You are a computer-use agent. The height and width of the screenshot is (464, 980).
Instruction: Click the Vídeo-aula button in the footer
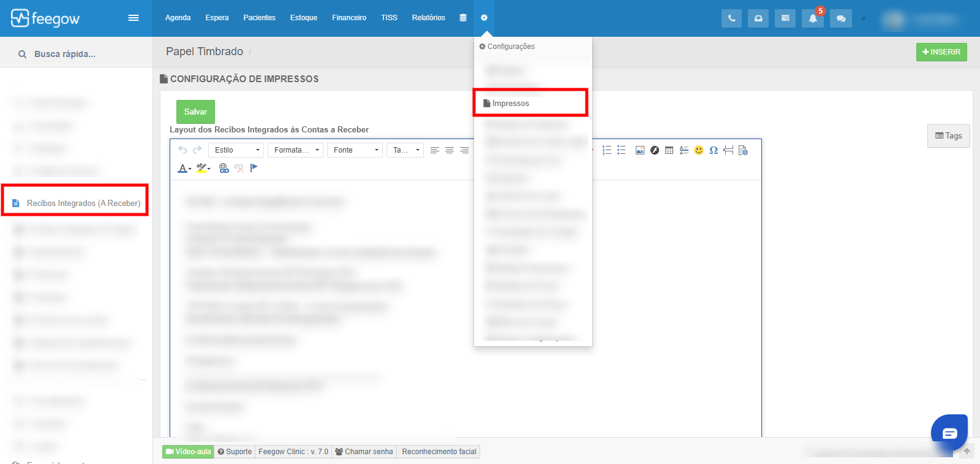pos(188,452)
